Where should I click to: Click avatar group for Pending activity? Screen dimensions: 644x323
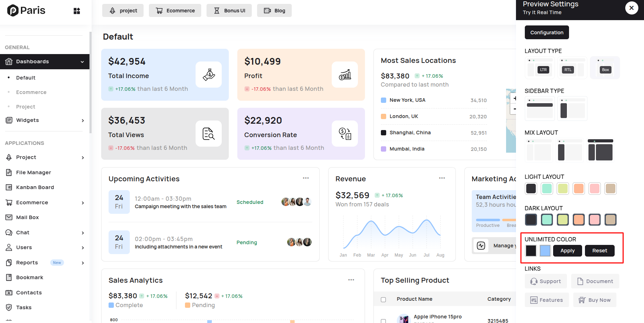299,242
